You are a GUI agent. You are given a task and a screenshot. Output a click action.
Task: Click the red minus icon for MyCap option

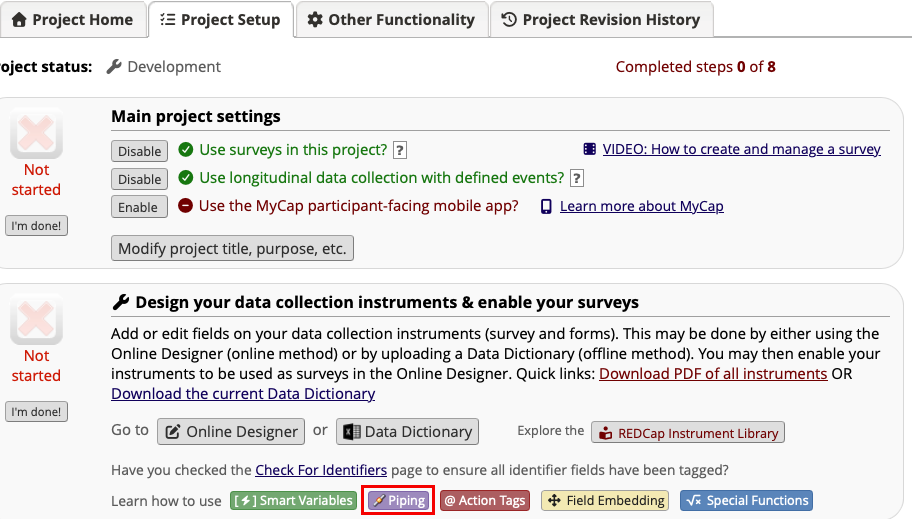pyautogui.click(x=185, y=205)
